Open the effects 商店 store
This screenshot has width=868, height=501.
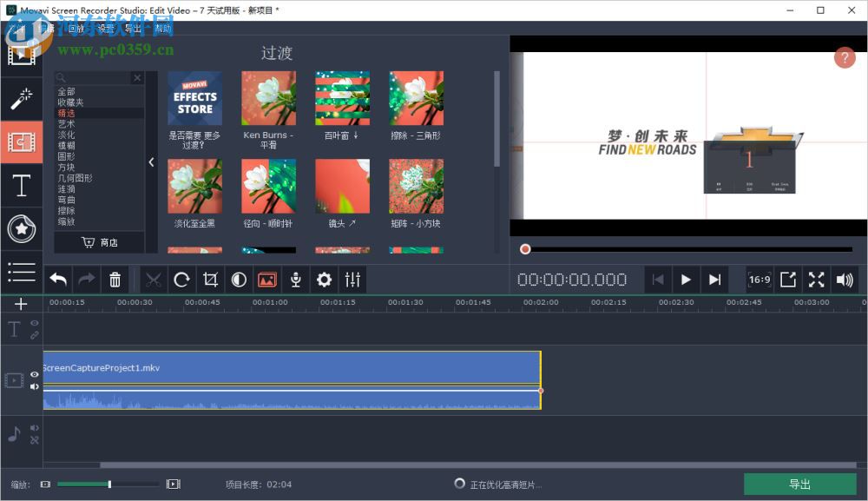click(99, 242)
